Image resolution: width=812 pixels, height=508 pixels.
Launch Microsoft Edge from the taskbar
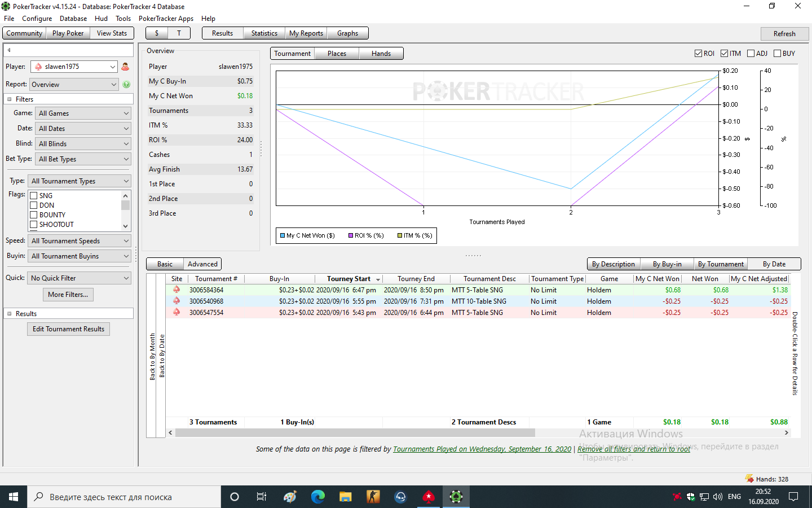[318, 497]
